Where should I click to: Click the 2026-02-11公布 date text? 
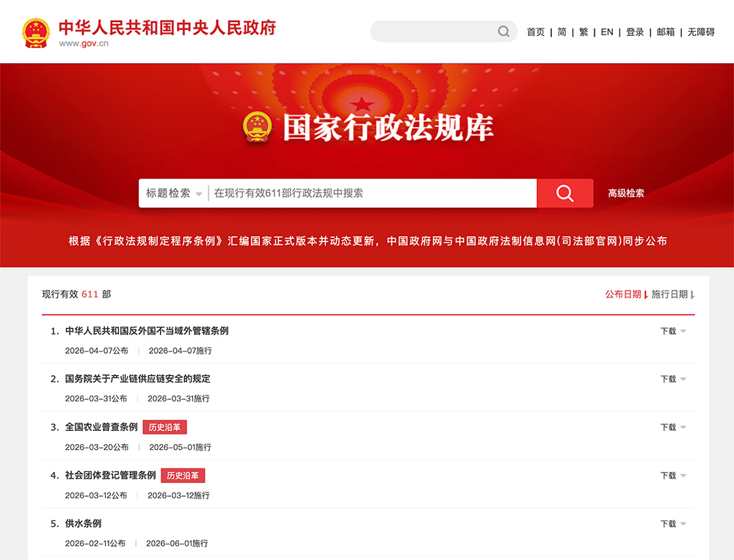[95, 543]
